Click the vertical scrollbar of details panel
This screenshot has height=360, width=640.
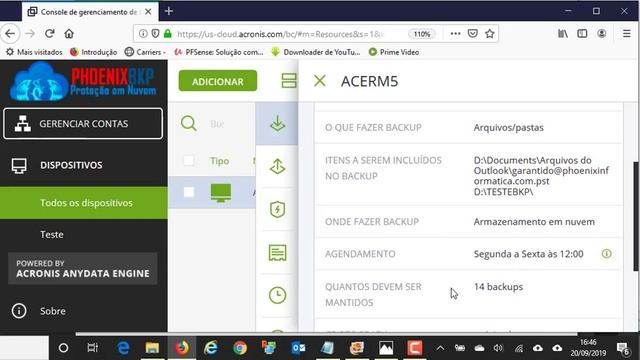(636, 216)
